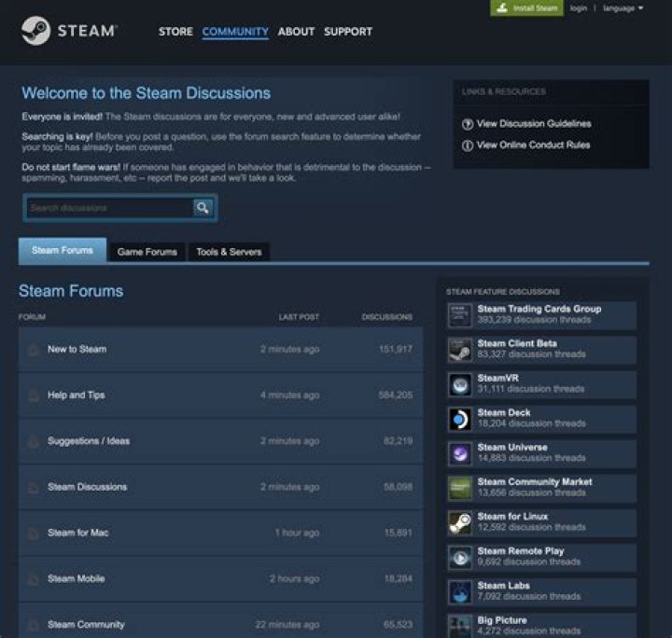This screenshot has height=638, width=672.
Task: Switch to the Game Forums tab
Action: pos(147,252)
